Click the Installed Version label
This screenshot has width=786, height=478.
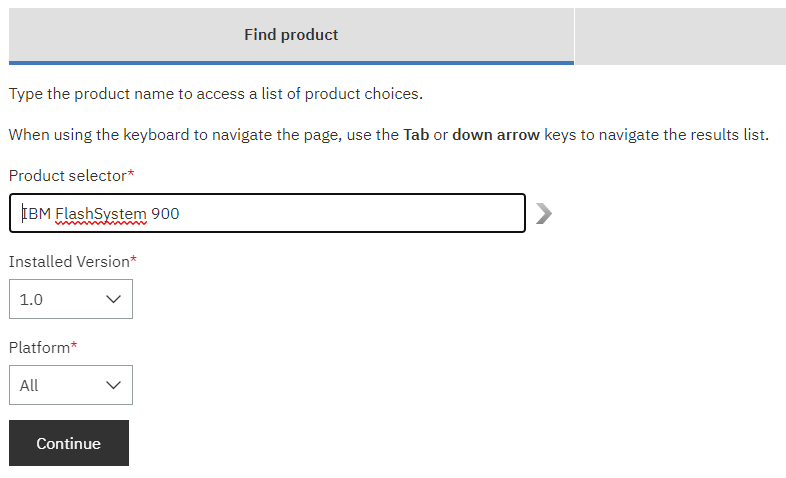[x=70, y=262]
